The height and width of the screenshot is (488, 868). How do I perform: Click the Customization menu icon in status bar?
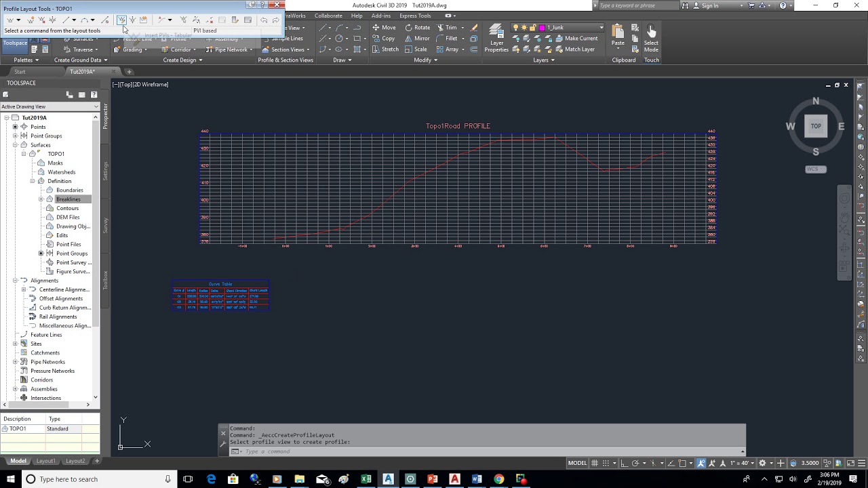point(861,463)
